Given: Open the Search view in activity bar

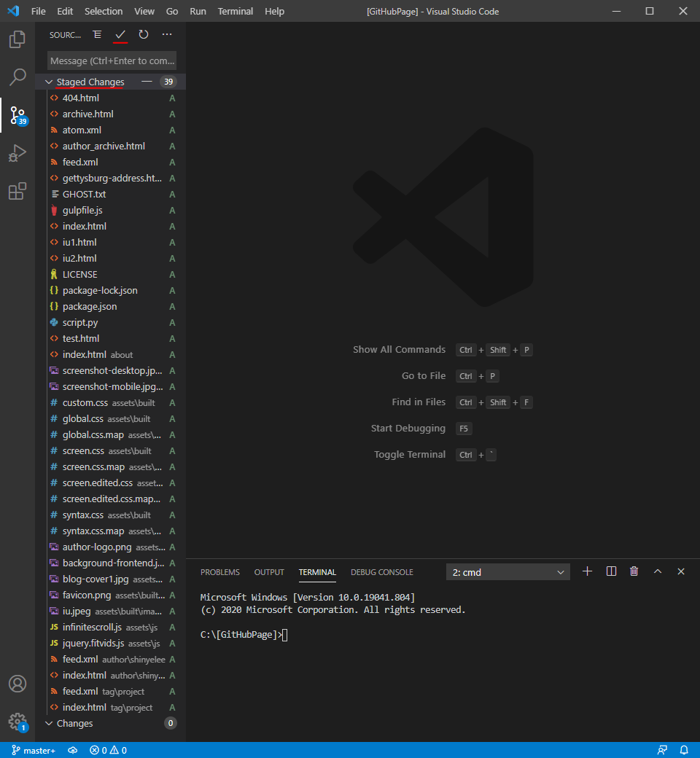Looking at the screenshot, I should [x=17, y=77].
